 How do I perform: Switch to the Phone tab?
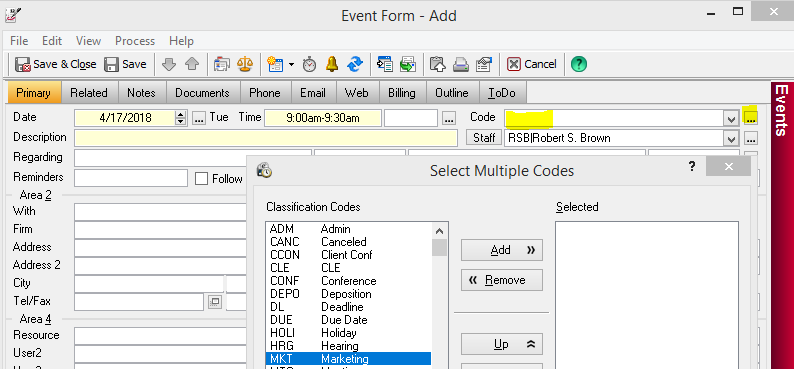[265, 93]
